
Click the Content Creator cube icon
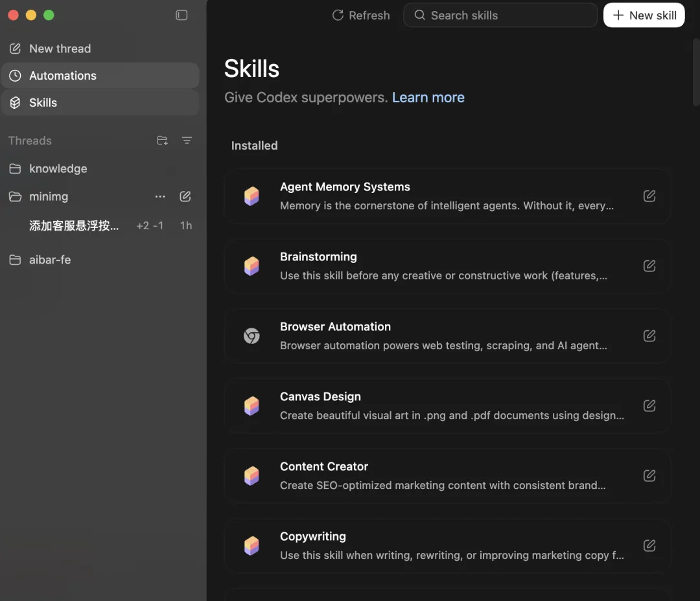tap(251, 475)
